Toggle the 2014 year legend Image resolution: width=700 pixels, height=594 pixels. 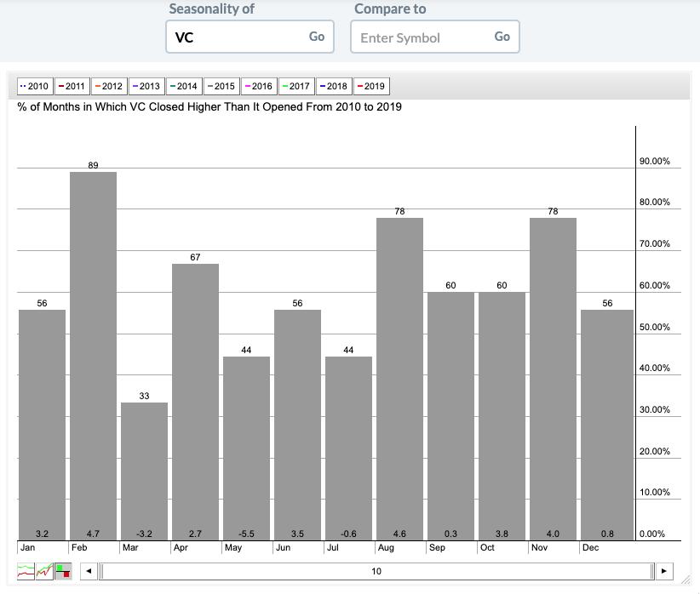(185, 86)
